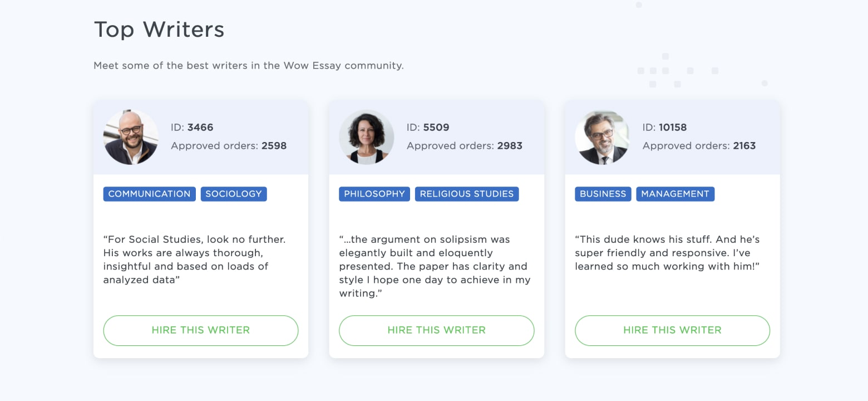868x401 pixels.
Task: Select the MANAGEMENT subject tag
Action: click(x=675, y=194)
